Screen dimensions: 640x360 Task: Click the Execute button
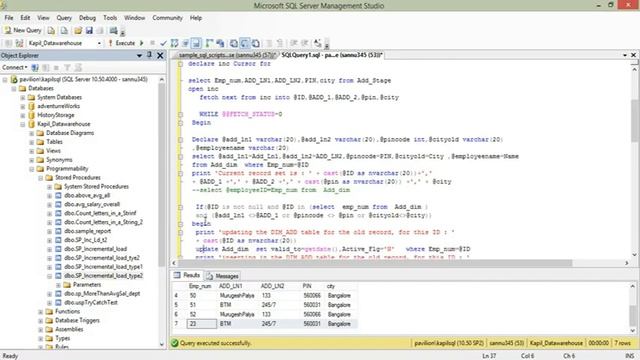coord(121,43)
